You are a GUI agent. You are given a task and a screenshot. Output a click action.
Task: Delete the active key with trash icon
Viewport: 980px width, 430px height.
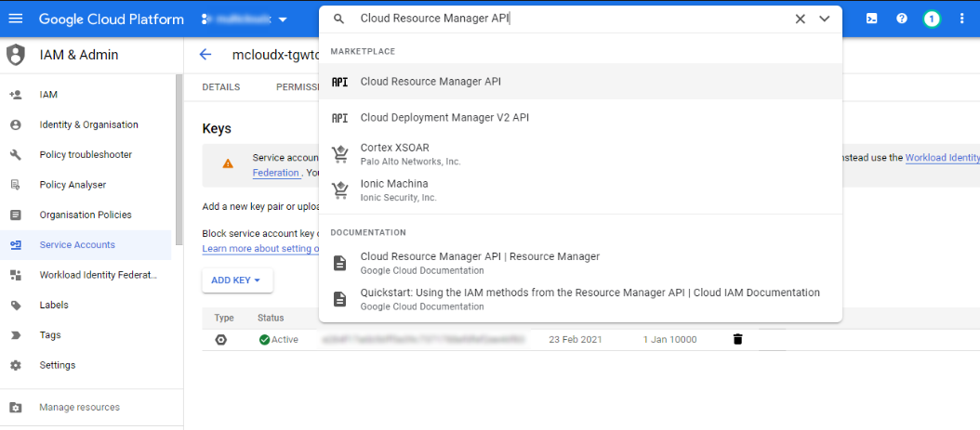point(738,340)
